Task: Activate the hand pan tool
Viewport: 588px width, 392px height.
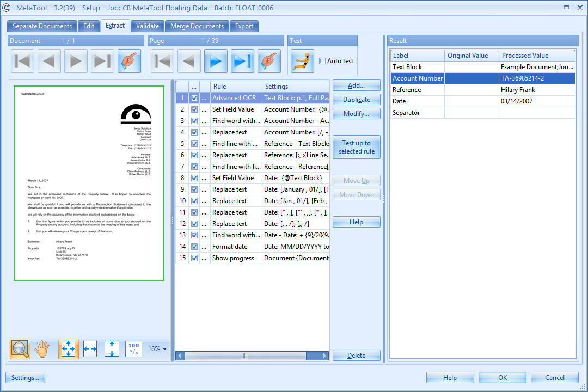Action: tap(42, 349)
